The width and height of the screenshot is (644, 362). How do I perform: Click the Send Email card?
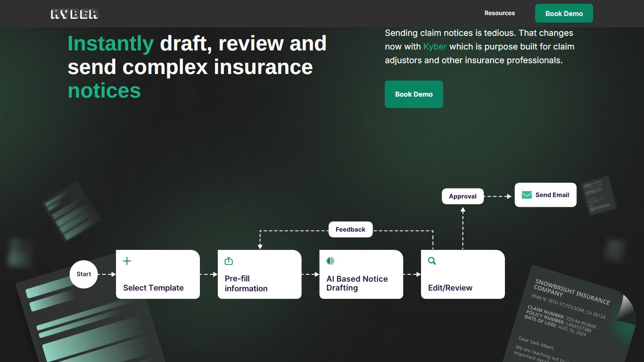click(x=545, y=195)
